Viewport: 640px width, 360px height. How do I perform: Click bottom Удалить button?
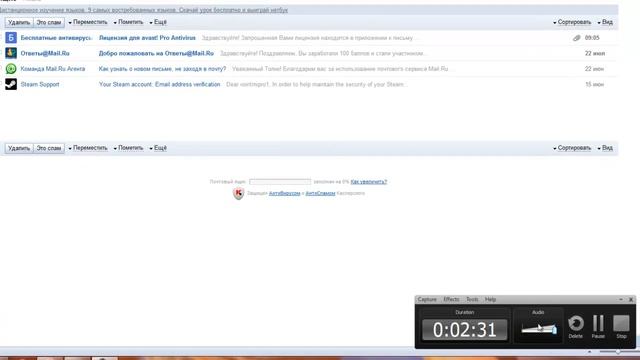(x=19, y=148)
